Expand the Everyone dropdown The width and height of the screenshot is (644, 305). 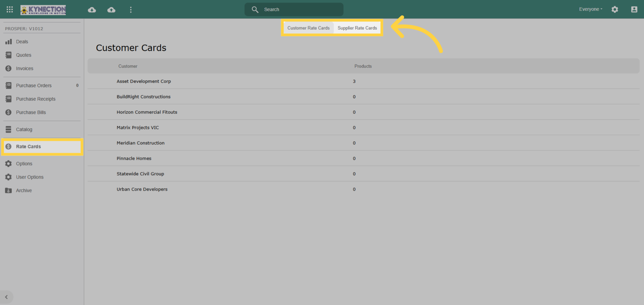coord(591,9)
